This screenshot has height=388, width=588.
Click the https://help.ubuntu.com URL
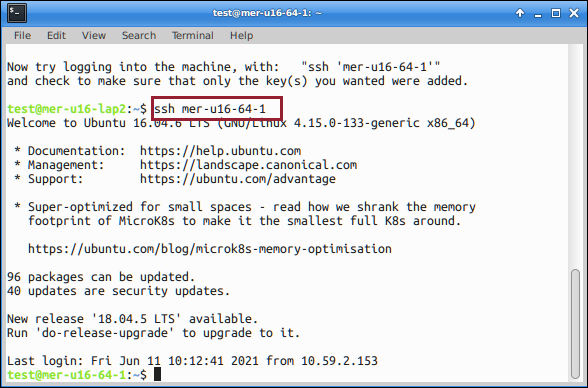[220, 151]
